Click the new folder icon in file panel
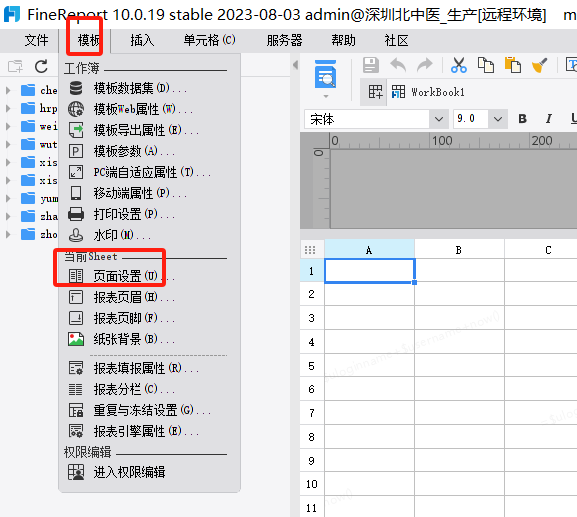Screen dimensions: 577x517 point(15,67)
